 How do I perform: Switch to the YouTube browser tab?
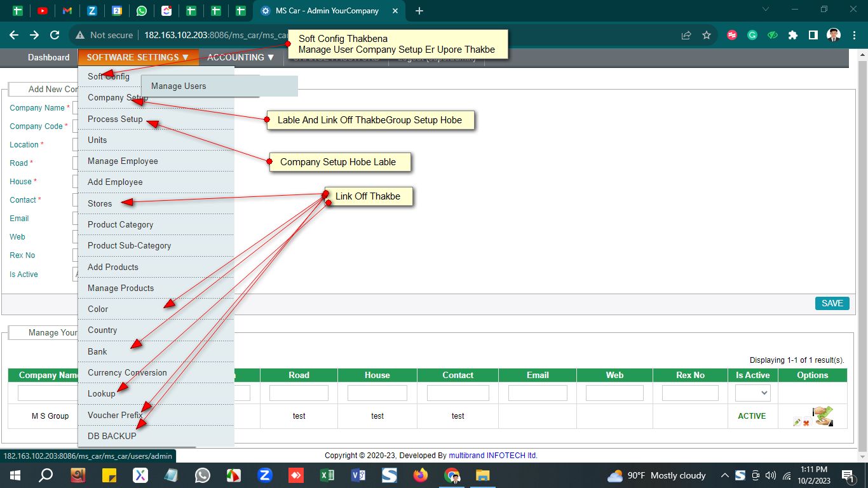42,11
